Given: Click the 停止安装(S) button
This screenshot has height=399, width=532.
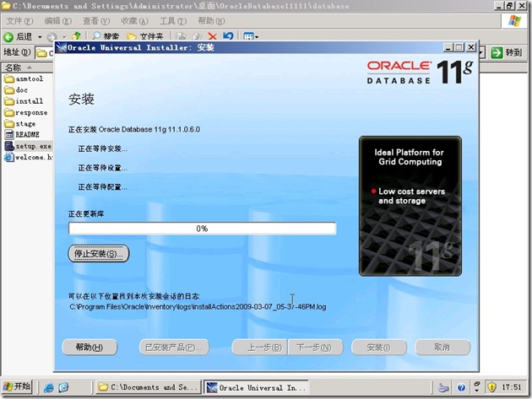Looking at the screenshot, I should (x=99, y=254).
